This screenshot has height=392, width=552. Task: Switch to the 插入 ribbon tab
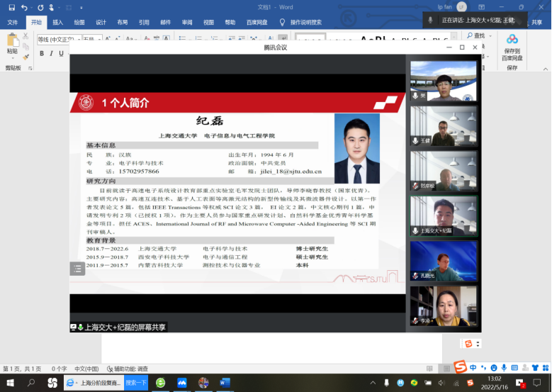(57, 22)
